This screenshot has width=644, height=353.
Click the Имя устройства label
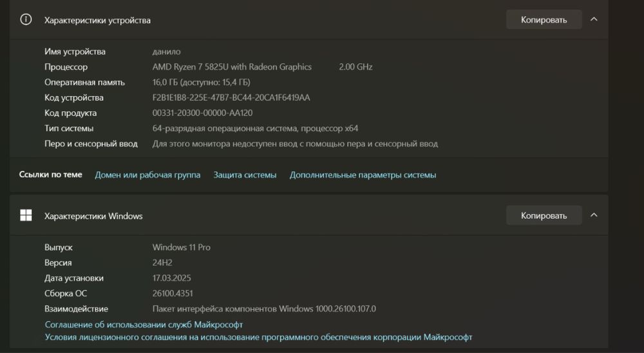[x=75, y=52]
